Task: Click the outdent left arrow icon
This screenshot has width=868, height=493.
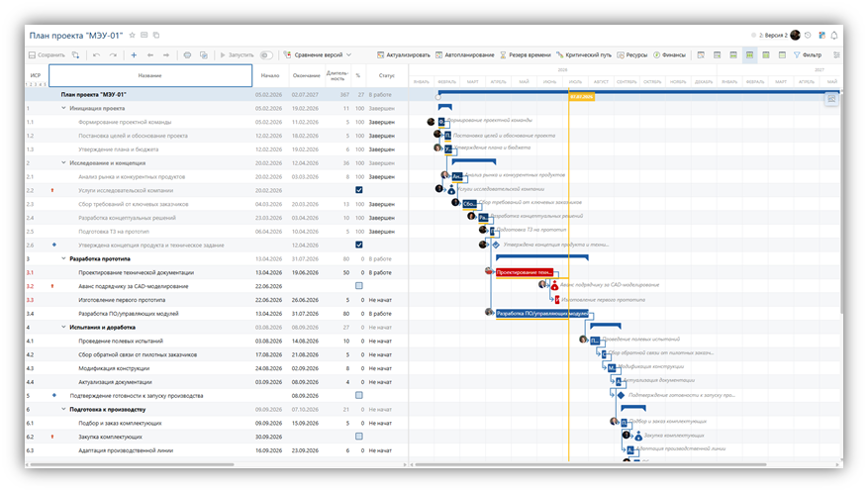Action: point(150,54)
